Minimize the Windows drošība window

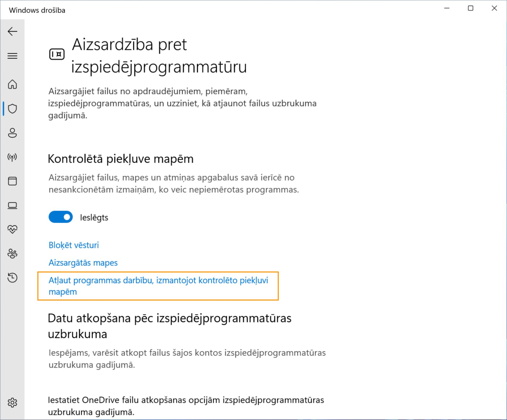point(447,8)
